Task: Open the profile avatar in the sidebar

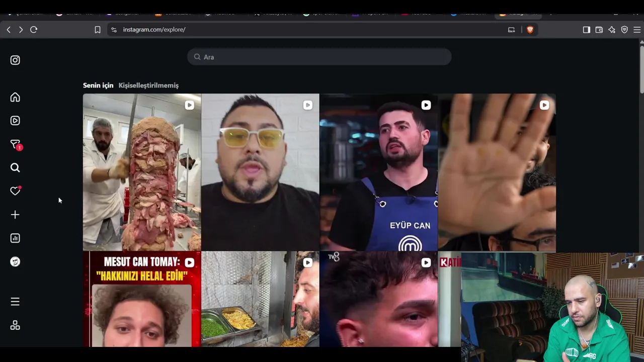Action: (15, 262)
